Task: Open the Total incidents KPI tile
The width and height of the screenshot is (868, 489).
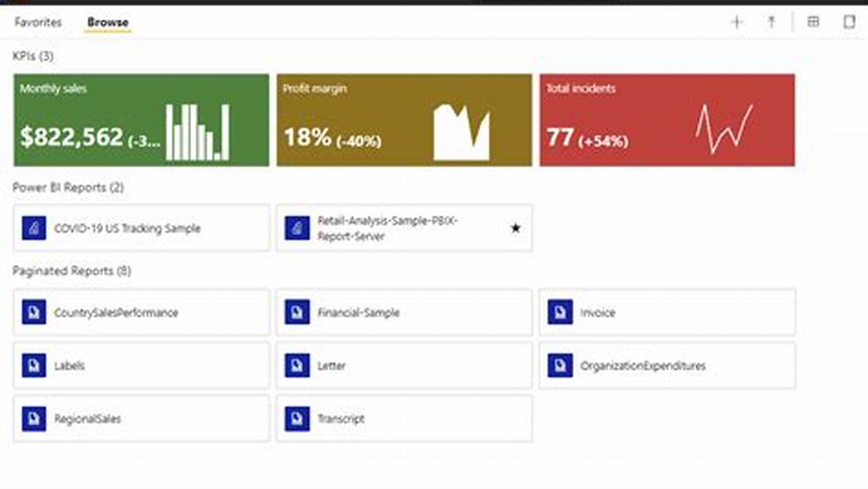Action: 666,120
